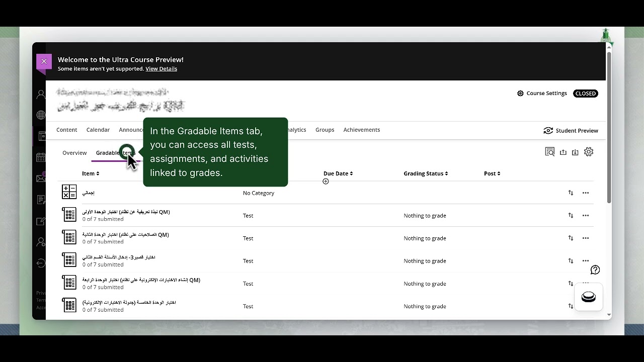Open the Achievements tab
The width and height of the screenshot is (644, 362).
[361, 130]
